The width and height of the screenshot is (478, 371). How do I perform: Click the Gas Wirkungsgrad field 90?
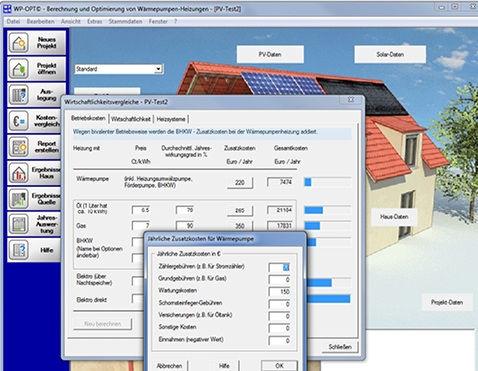pyautogui.click(x=185, y=226)
